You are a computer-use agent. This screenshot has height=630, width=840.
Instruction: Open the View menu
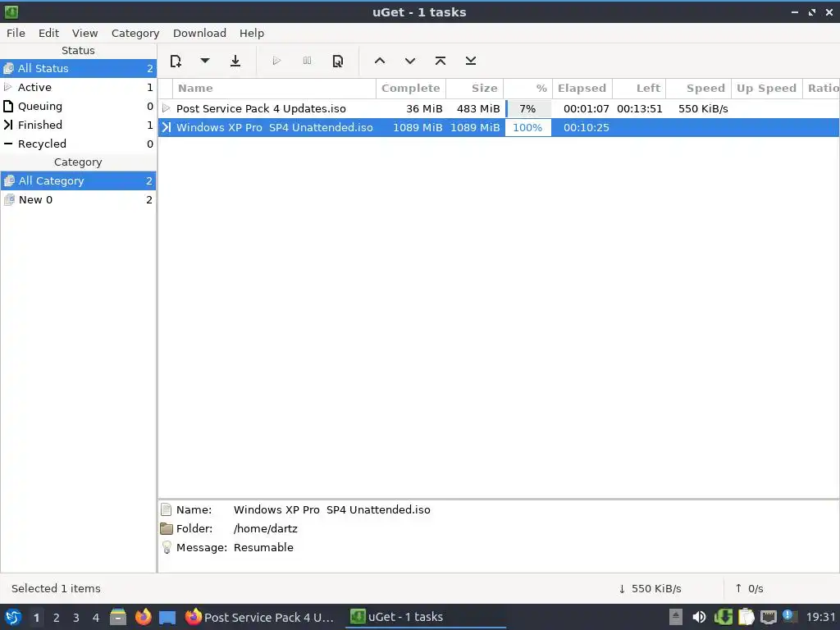pyautogui.click(x=84, y=33)
